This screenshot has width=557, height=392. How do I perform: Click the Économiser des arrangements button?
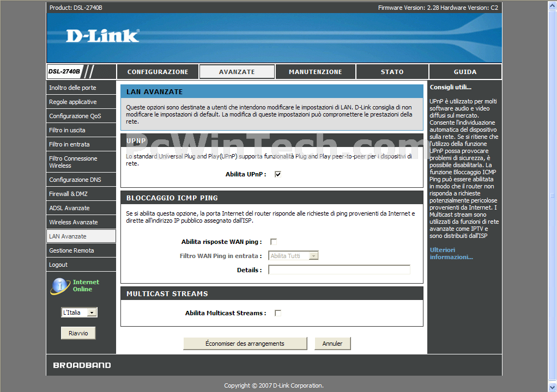pyautogui.click(x=245, y=344)
